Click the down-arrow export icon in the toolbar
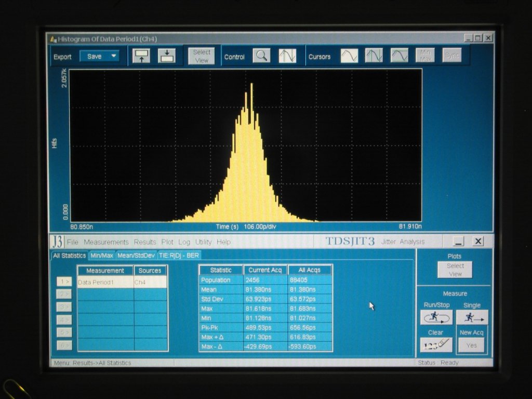The image size is (532, 399). [x=167, y=56]
